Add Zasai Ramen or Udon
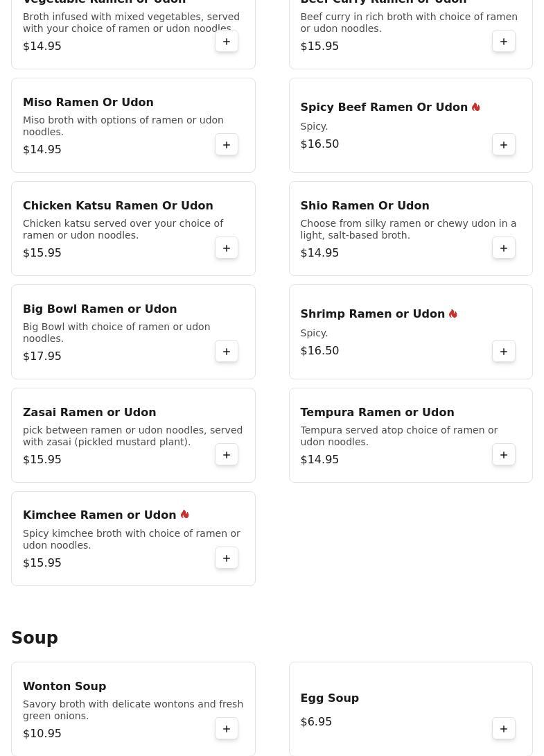This screenshot has width=544, height=756. point(227,455)
